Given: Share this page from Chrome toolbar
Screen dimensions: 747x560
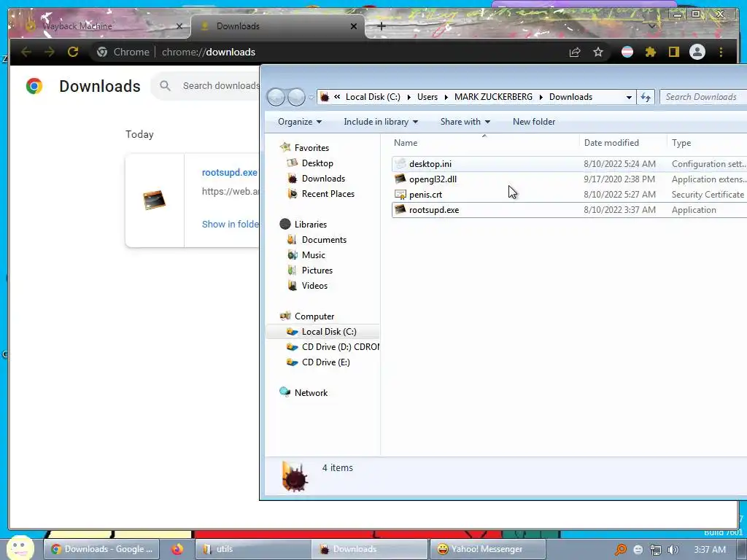Looking at the screenshot, I should [575, 52].
